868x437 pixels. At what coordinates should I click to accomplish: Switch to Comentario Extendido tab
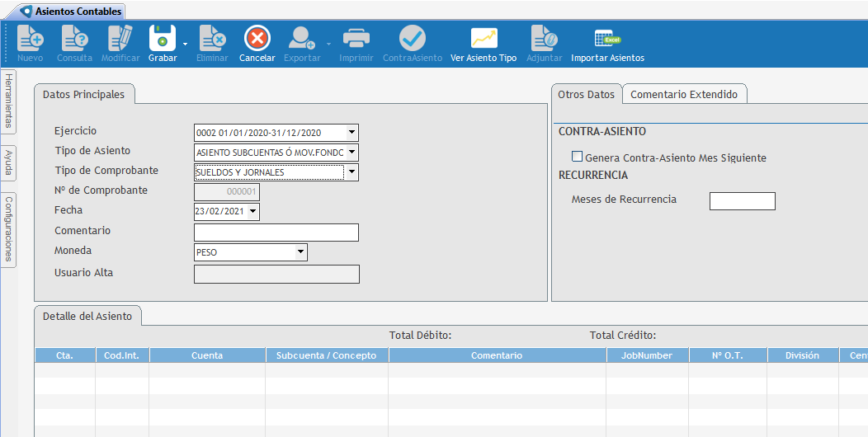coord(684,95)
